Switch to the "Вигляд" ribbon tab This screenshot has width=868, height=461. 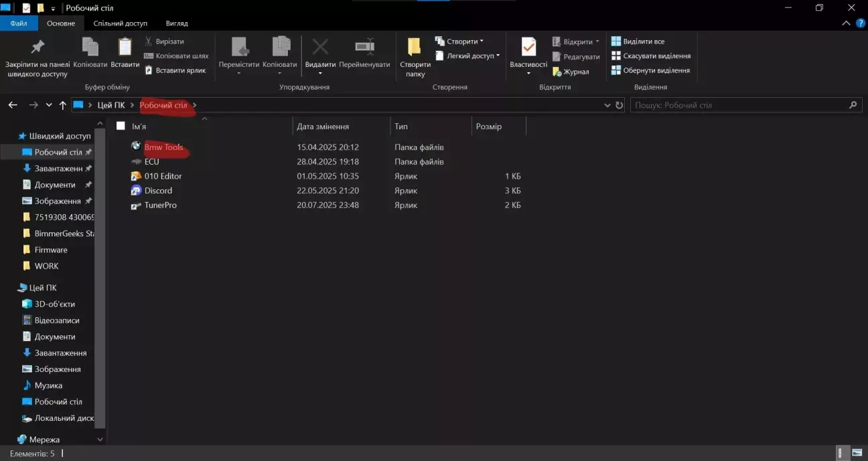click(x=177, y=23)
